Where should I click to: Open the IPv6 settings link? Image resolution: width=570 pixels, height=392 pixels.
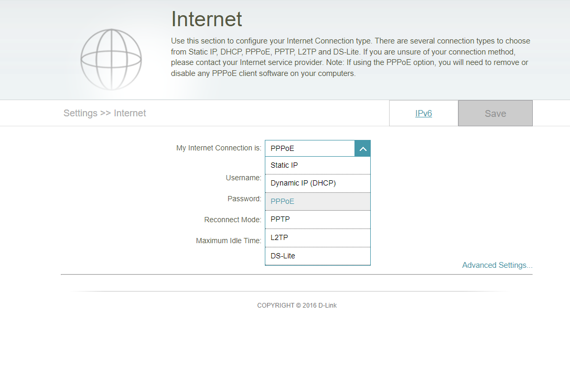pos(424,113)
